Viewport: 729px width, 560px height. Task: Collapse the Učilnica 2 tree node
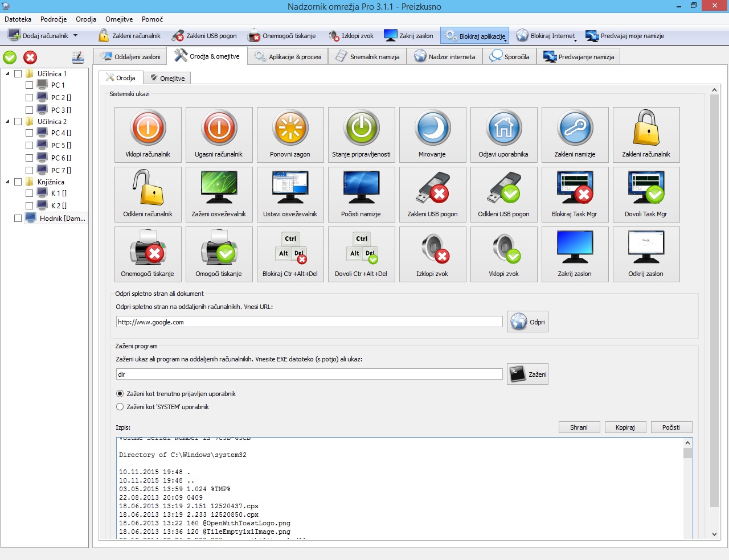click(x=7, y=122)
